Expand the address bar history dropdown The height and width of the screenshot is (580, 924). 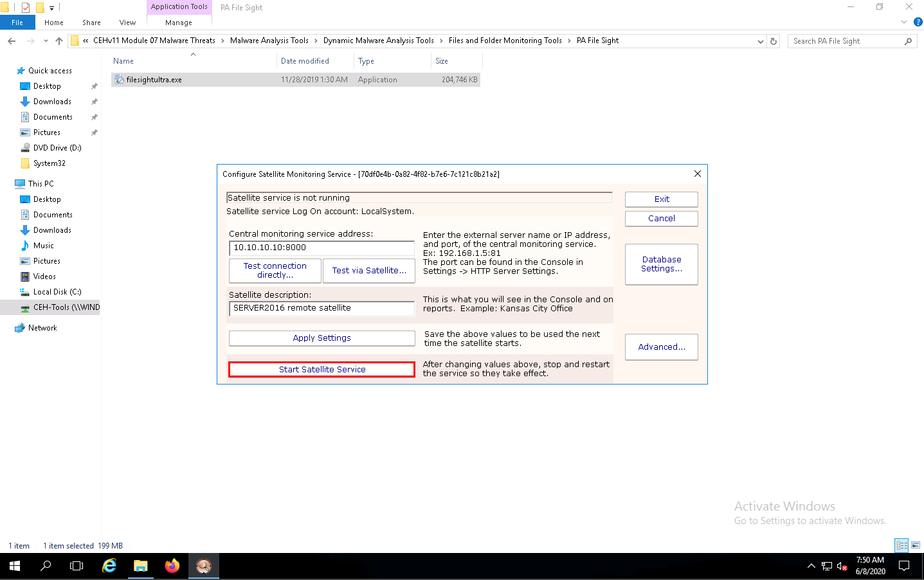761,41
